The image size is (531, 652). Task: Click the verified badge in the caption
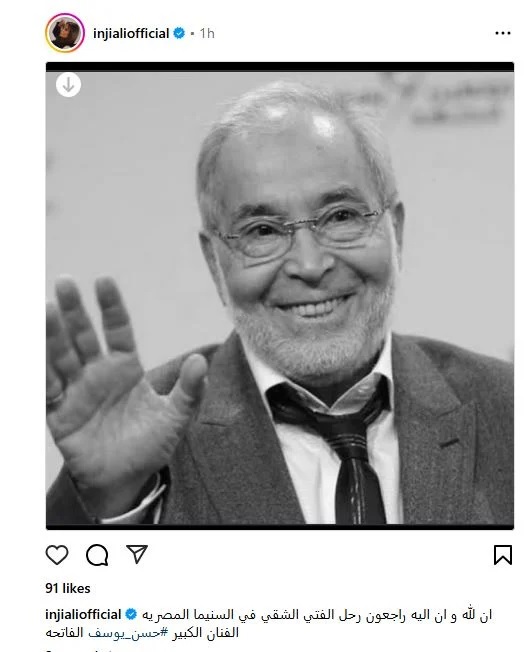[131, 614]
